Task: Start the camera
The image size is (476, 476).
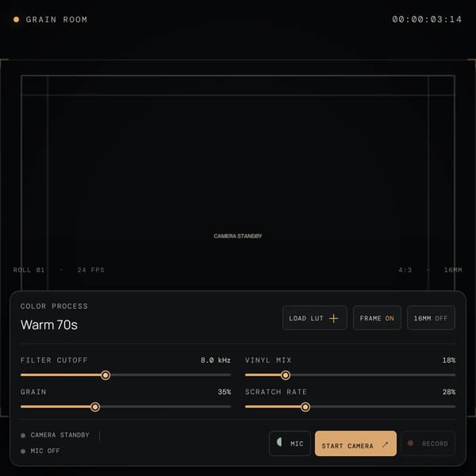Action: point(355,443)
